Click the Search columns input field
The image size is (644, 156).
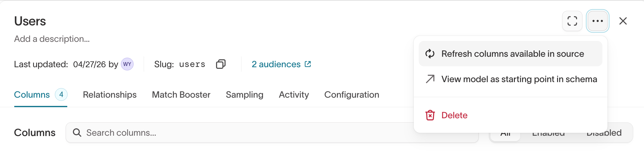(272, 133)
